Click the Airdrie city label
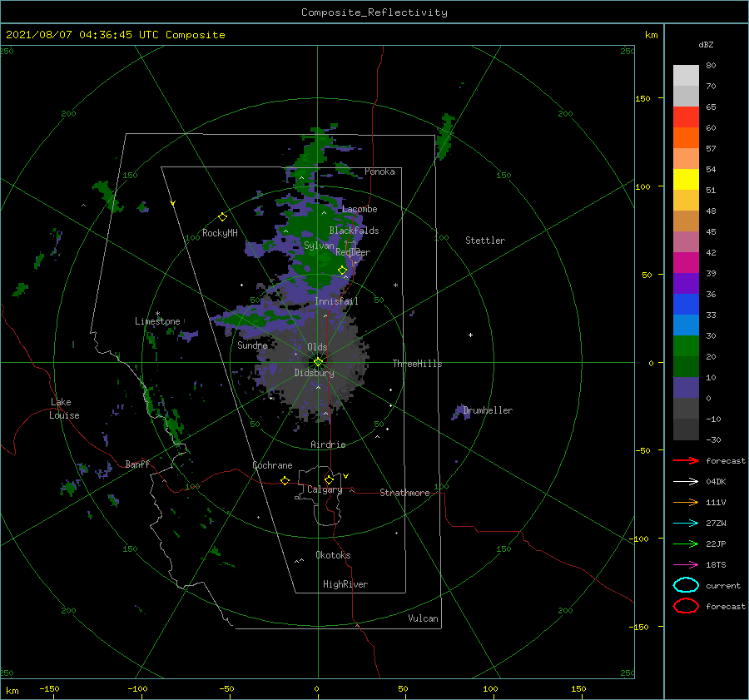The height and width of the screenshot is (700, 749). pyautogui.click(x=328, y=444)
